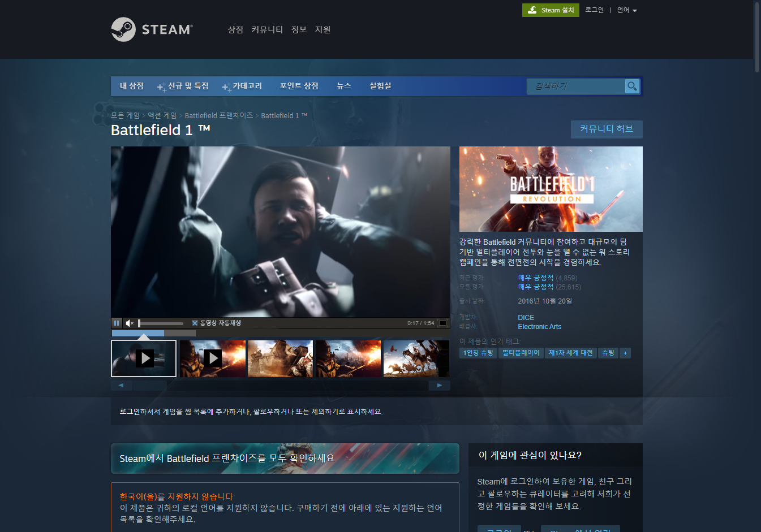Viewport: 761px width, 532px height.
Task: Click the page scrollbar thumb
Action: coord(757,37)
